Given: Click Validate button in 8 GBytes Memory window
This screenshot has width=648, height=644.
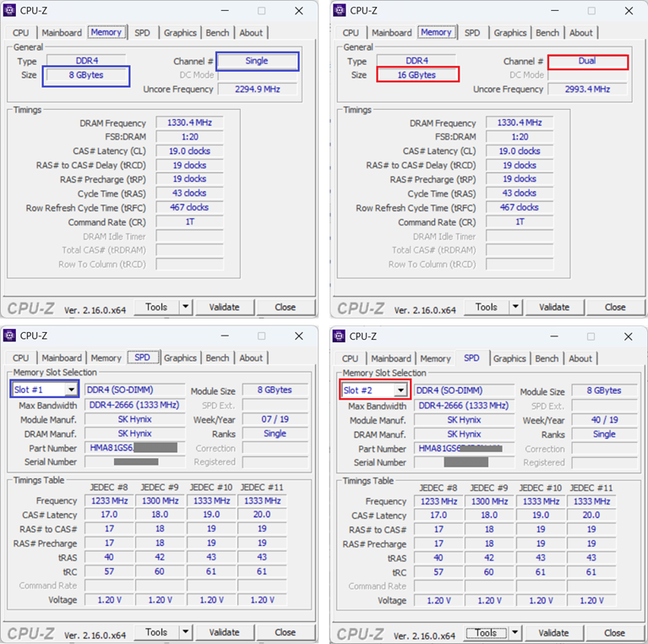Looking at the screenshot, I should click(x=225, y=307).
